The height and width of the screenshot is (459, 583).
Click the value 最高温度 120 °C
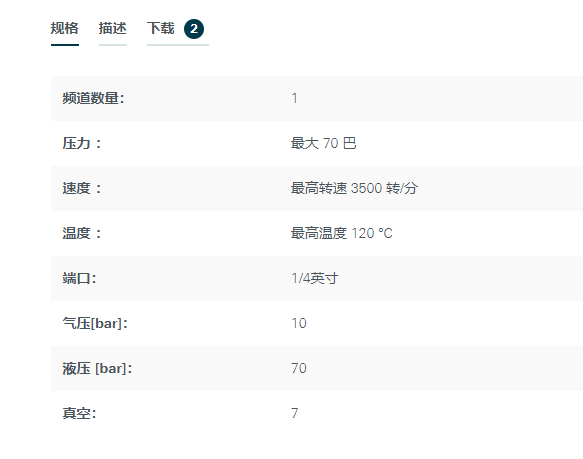341,234
